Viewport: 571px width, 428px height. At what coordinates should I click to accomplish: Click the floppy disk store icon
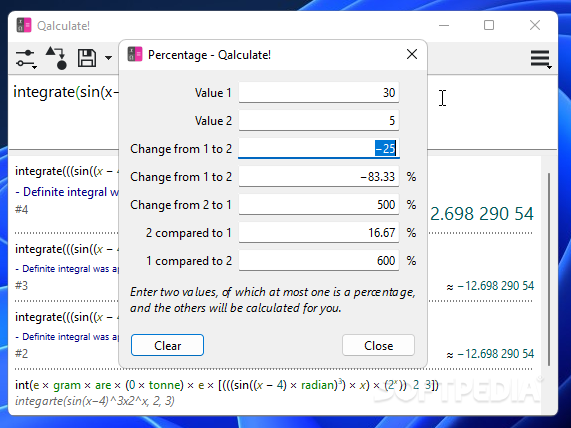[87, 58]
